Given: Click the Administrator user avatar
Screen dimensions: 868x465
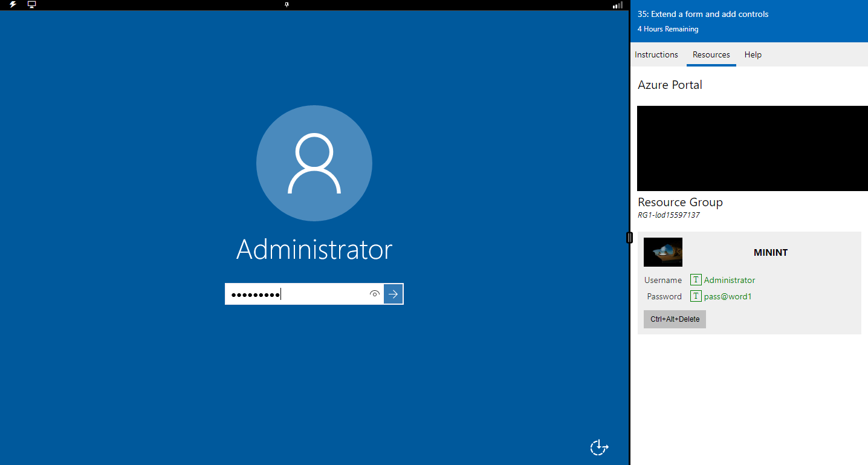Looking at the screenshot, I should pos(314,163).
